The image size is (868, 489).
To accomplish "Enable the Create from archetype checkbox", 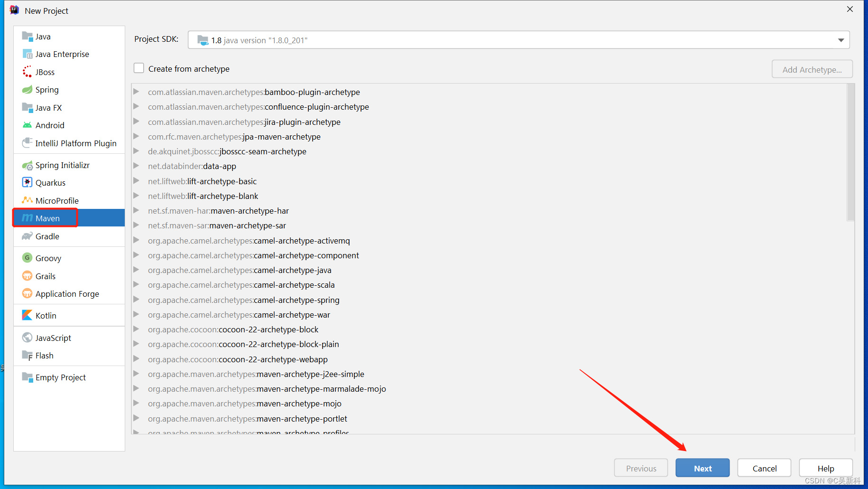I will tap(139, 68).
